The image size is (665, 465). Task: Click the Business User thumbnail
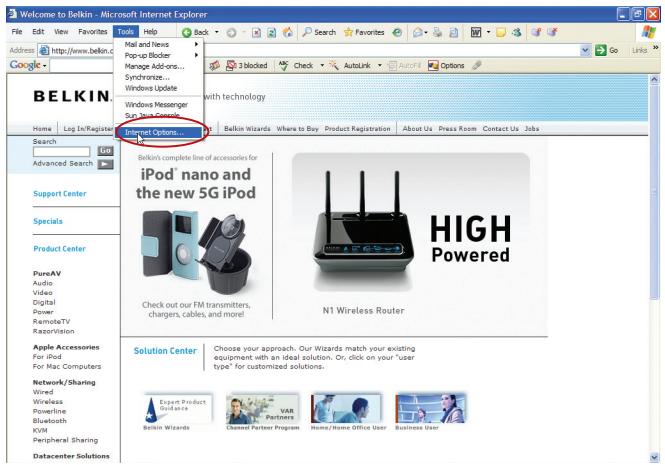(x=430, y=408)
